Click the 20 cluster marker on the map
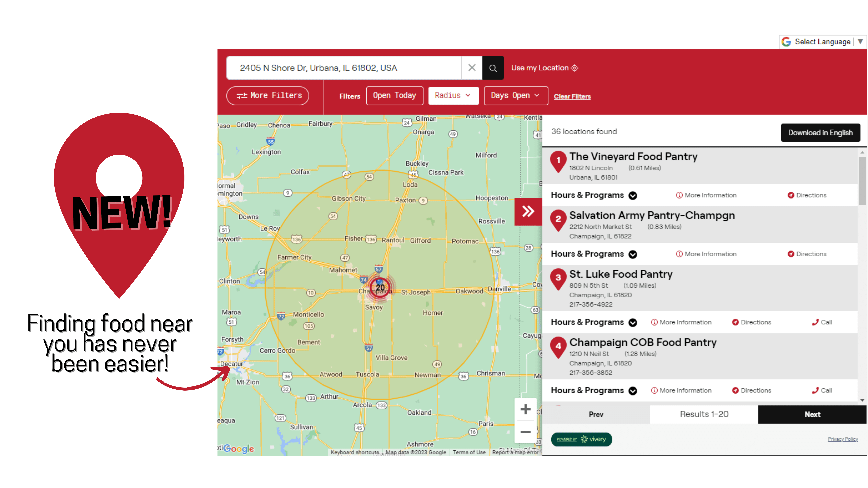This screenshot has width=868, height=488. (x=380, y=288)
